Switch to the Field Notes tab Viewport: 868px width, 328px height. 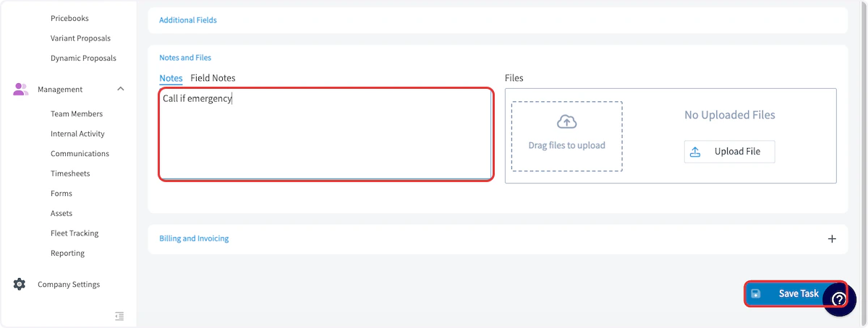coord(213,78)
